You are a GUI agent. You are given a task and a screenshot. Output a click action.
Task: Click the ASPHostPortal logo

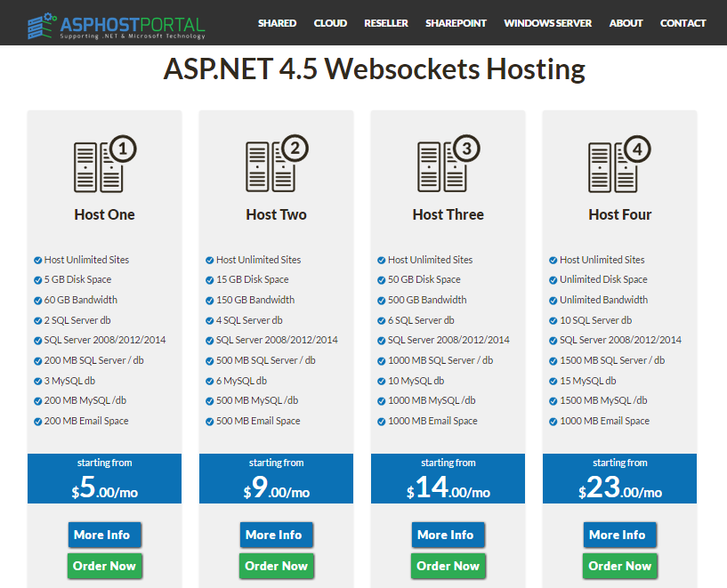117,26
